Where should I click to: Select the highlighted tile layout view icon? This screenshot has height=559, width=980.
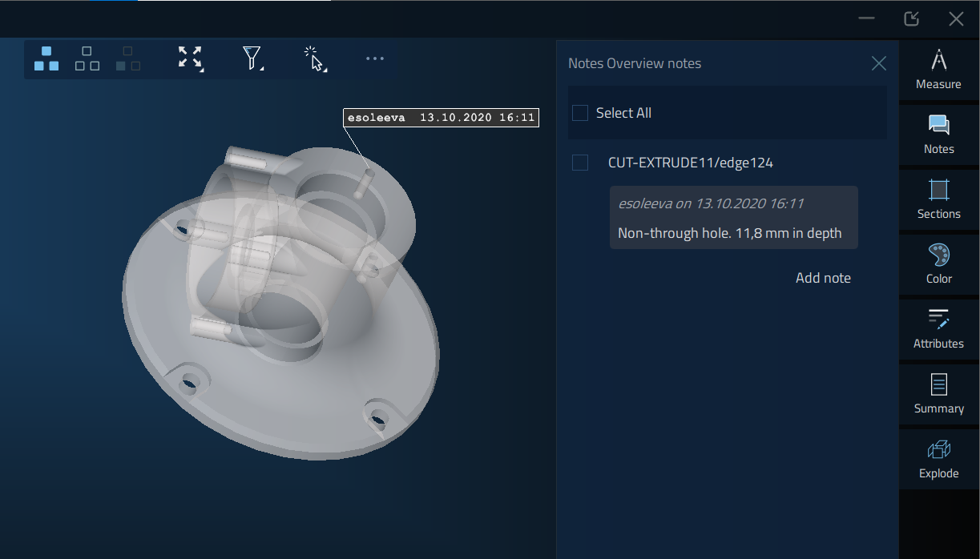[x=47, y=58]
